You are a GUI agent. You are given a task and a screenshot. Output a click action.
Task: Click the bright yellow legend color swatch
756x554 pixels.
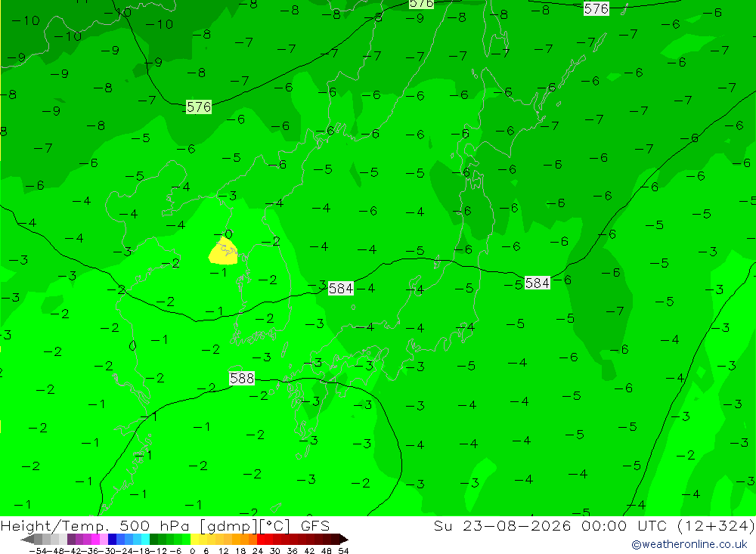pyautogui.click(x=195, y=539)
